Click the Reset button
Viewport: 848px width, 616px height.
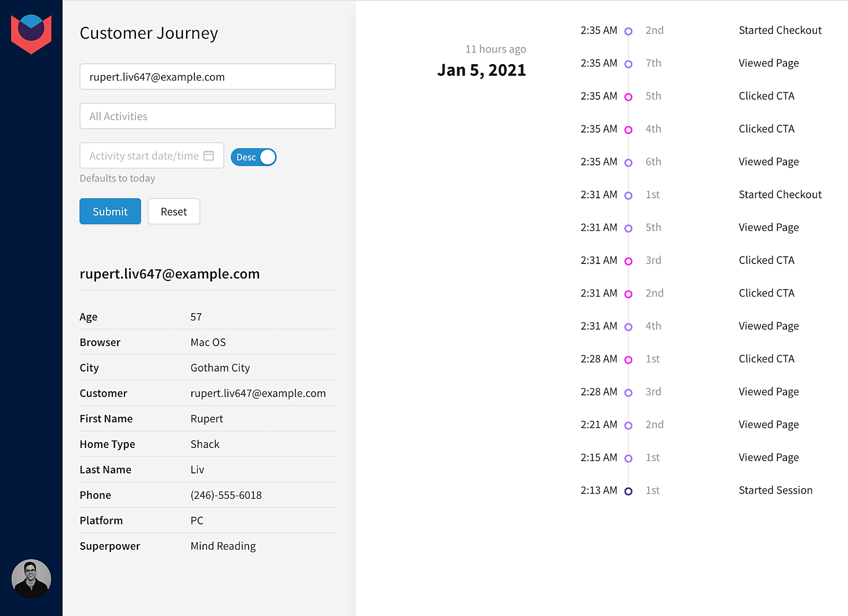[174, 212]
